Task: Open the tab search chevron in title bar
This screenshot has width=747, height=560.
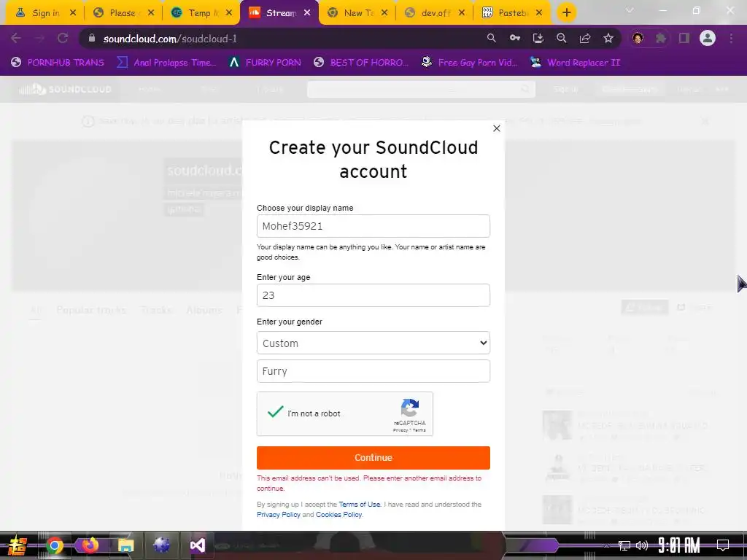Action: pyautogui.click(x=630, y=10)
